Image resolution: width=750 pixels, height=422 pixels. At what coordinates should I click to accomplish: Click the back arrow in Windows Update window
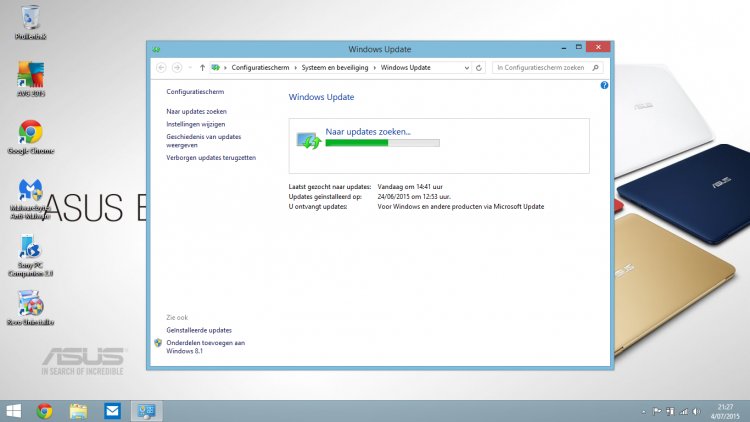pos(161,67)
